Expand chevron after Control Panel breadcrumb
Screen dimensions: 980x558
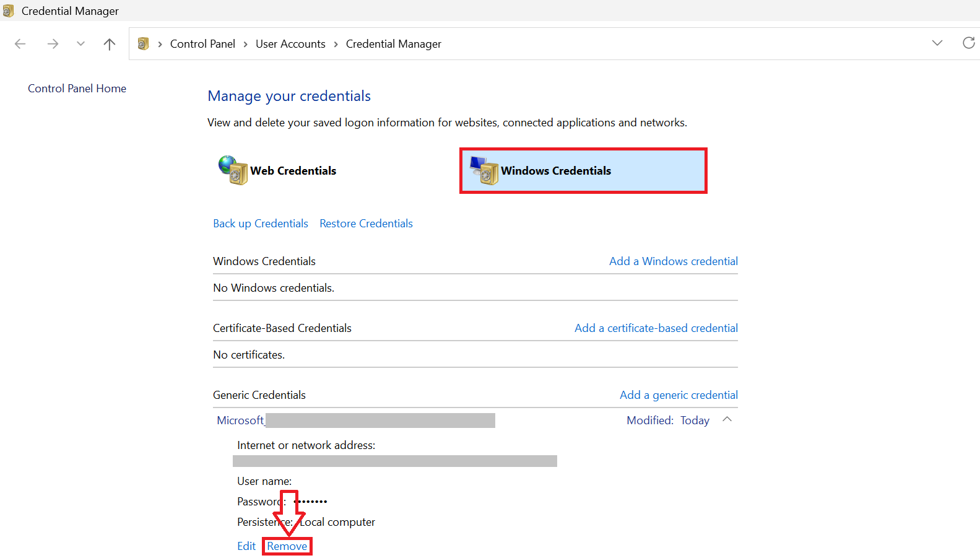246,44
